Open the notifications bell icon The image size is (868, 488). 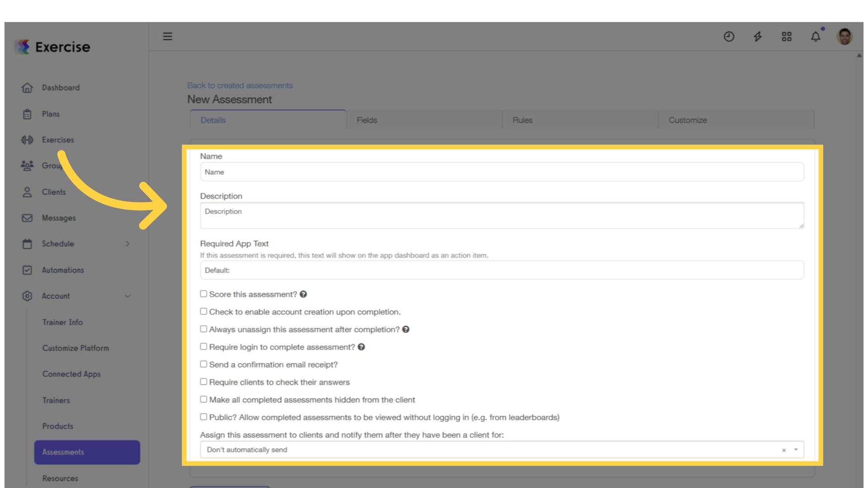(816, 37)
